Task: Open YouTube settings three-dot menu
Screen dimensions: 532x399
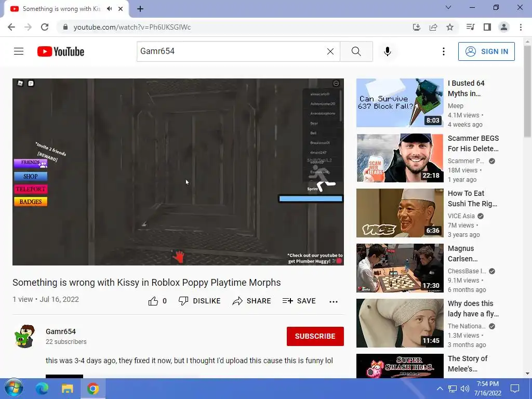Action: point(444,51)
